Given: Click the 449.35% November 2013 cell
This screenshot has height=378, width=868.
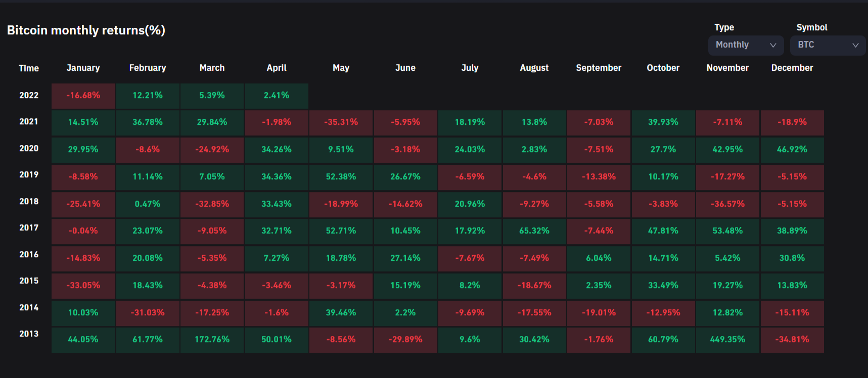Looking at the screenshot, I should (x=727, y=340).
